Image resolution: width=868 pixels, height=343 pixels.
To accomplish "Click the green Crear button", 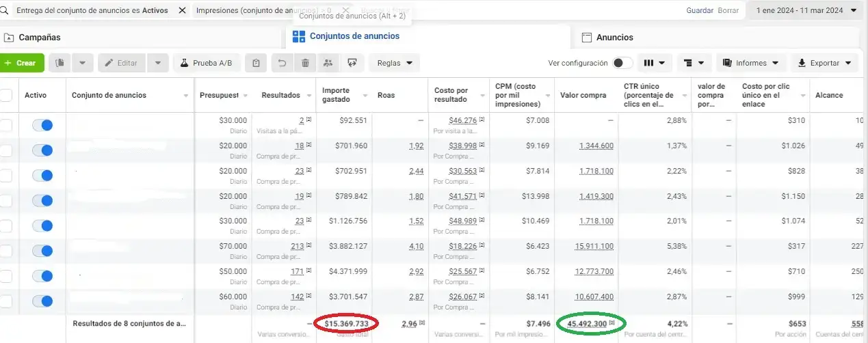I will (22, 63).
